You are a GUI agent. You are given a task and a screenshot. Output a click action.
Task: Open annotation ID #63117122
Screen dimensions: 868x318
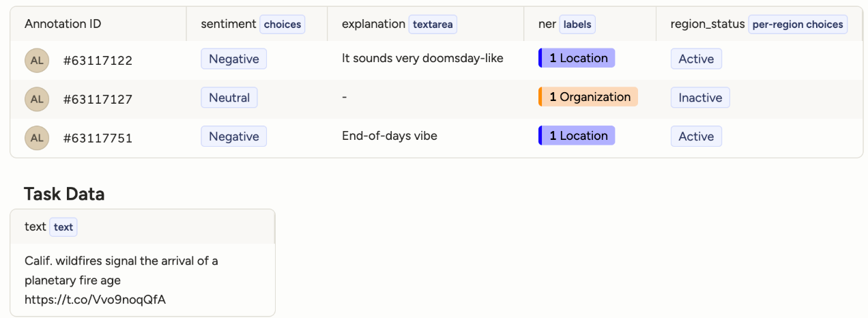98,61
